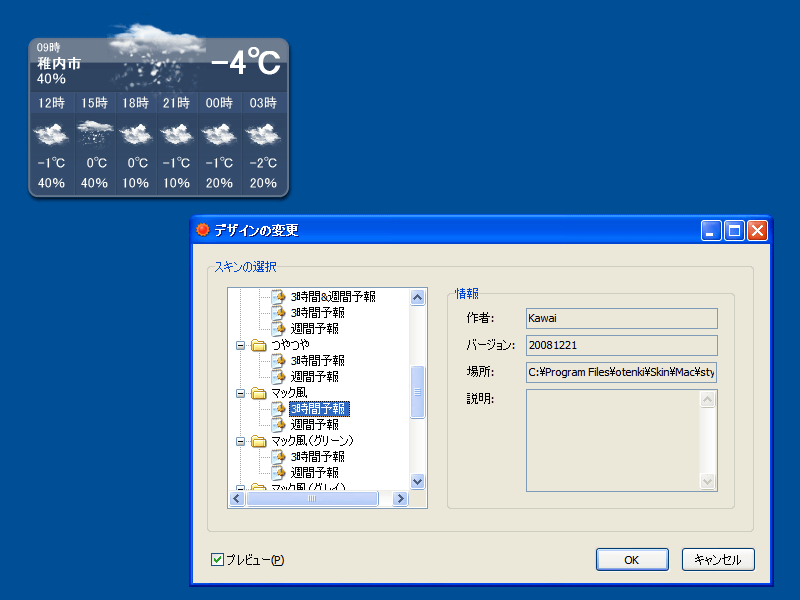Click the skin file icon beside 3時間&週間予報
Screen dimensions: 800x600
coord(279,297)
